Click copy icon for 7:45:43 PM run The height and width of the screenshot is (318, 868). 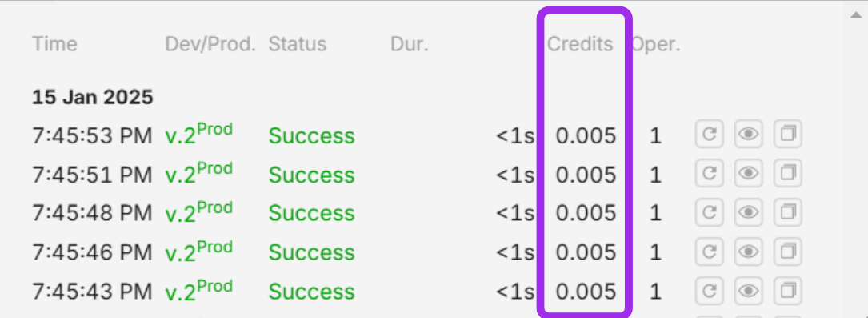point(788,290)
